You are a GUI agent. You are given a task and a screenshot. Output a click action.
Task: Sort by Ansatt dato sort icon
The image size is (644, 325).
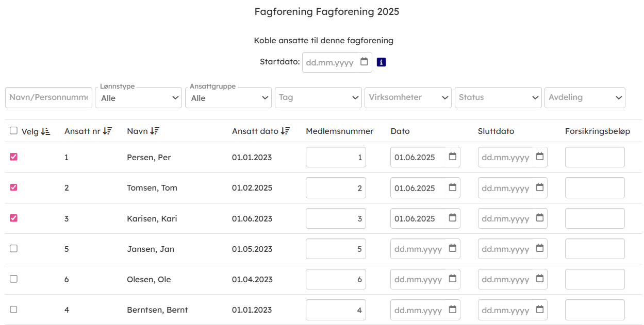[x=286, y=131]
